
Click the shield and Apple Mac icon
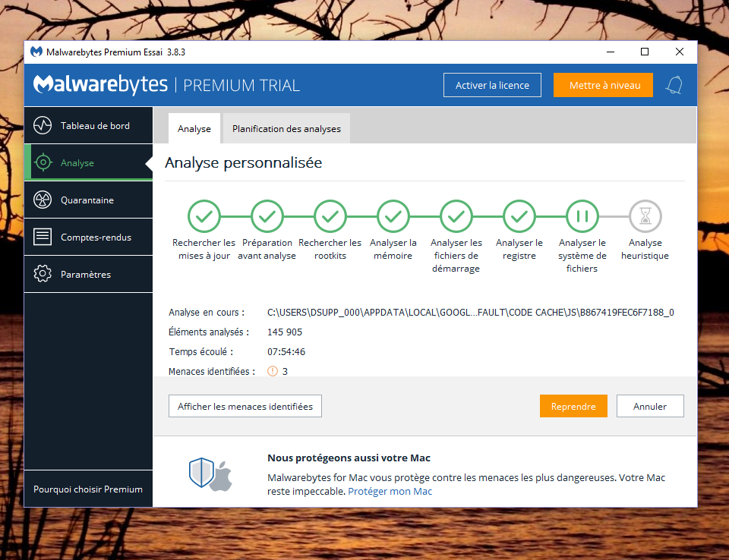click(x=210, y=473)
